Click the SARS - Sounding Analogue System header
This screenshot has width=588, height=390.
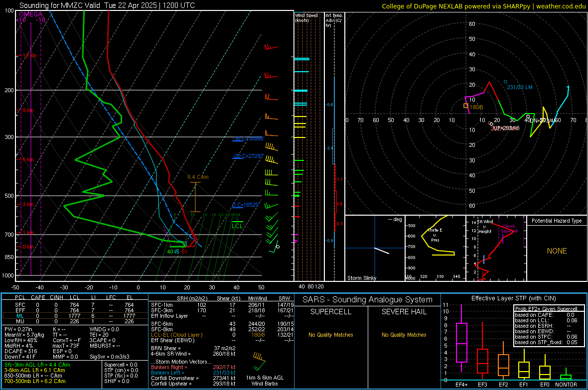tap(367, 300)
